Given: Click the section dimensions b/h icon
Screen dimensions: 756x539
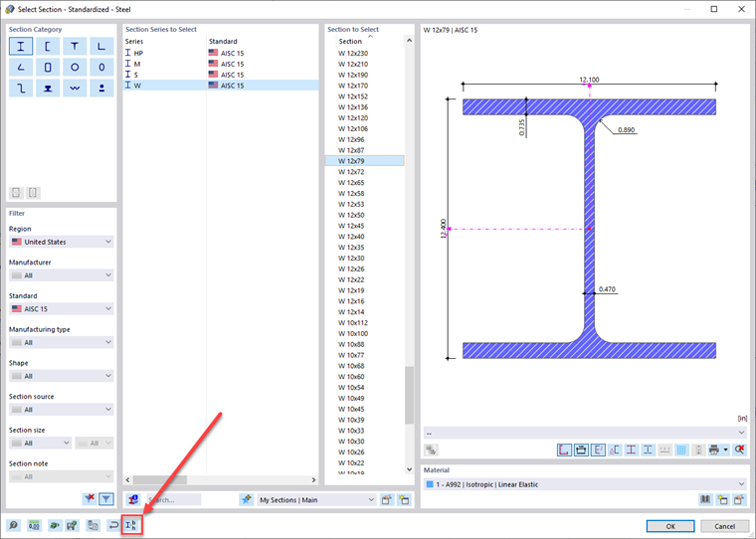Looking at the screenshot, I should tap(131, 525).
